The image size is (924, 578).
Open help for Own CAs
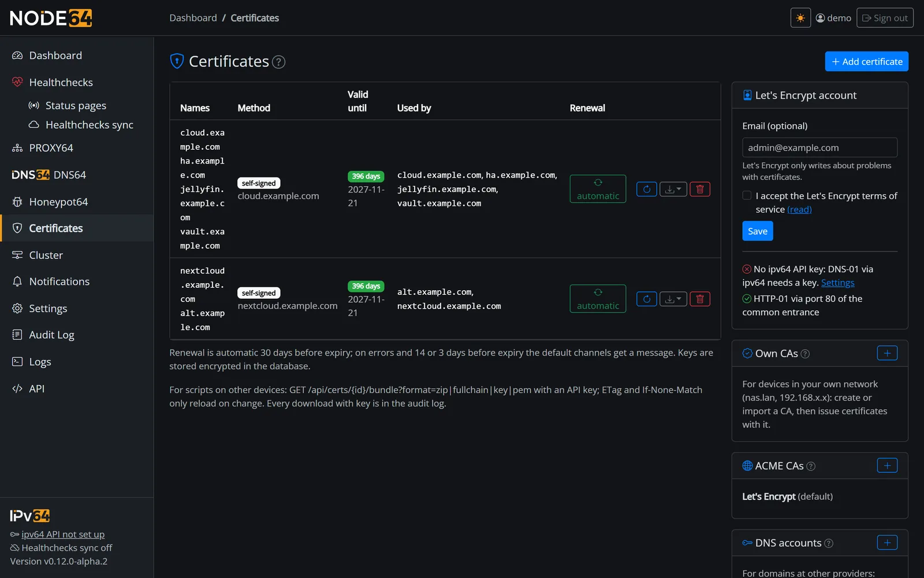click(805, 354)
